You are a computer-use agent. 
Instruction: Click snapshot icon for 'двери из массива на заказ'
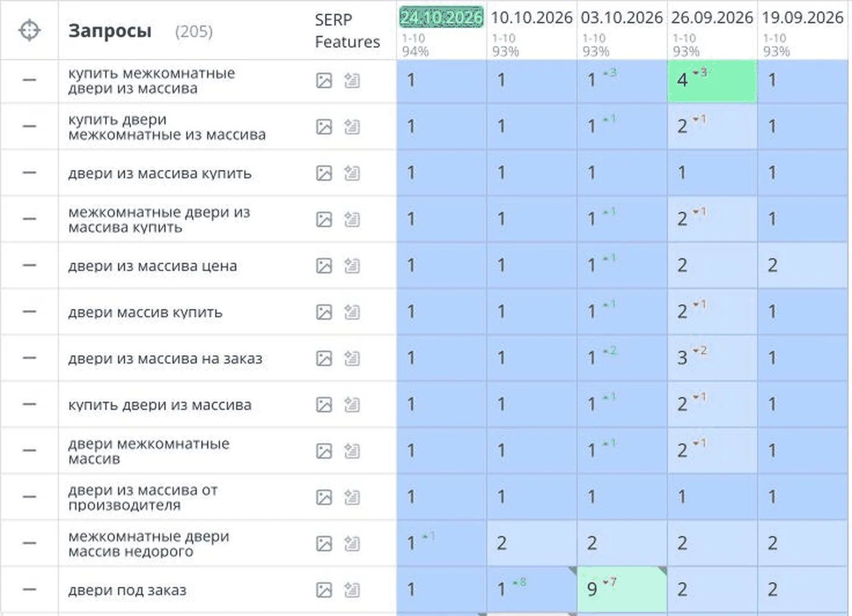pyautogui.click(x=352, y=358)
